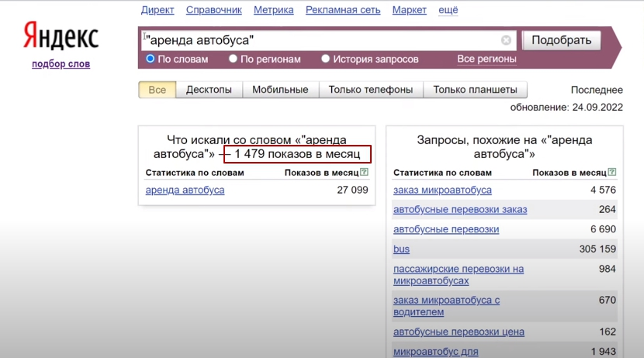Clear the search field with the X icon

tap(506, 40)
